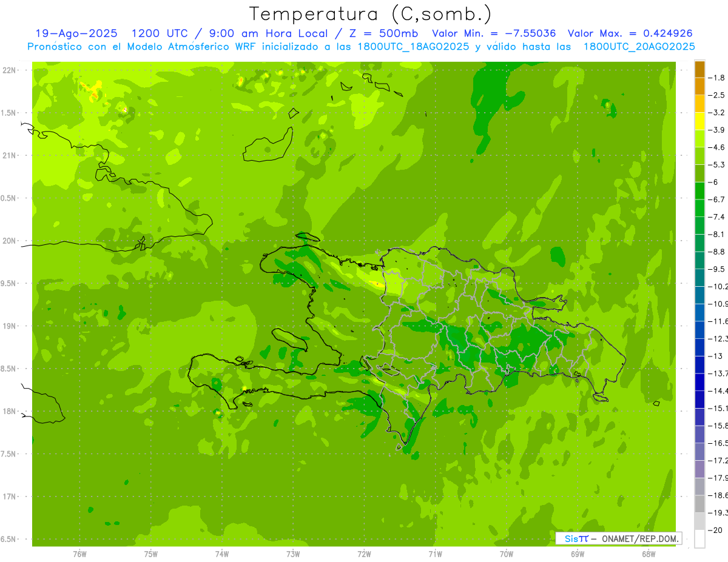The image size is (728, 562).
Task: Pick the yellow swatch between -3.2 and -3.9
Action: pyautogui.click(x=699, y=121)
